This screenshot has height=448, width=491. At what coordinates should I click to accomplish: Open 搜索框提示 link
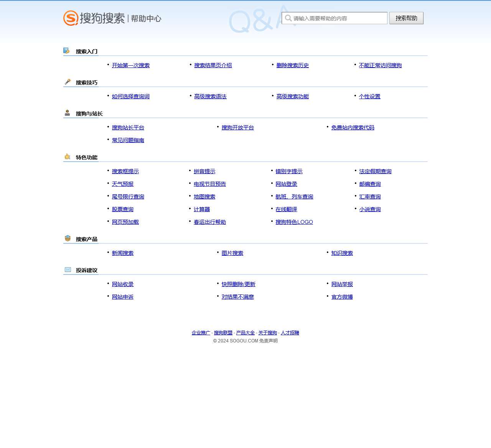[x=125, y=171]
